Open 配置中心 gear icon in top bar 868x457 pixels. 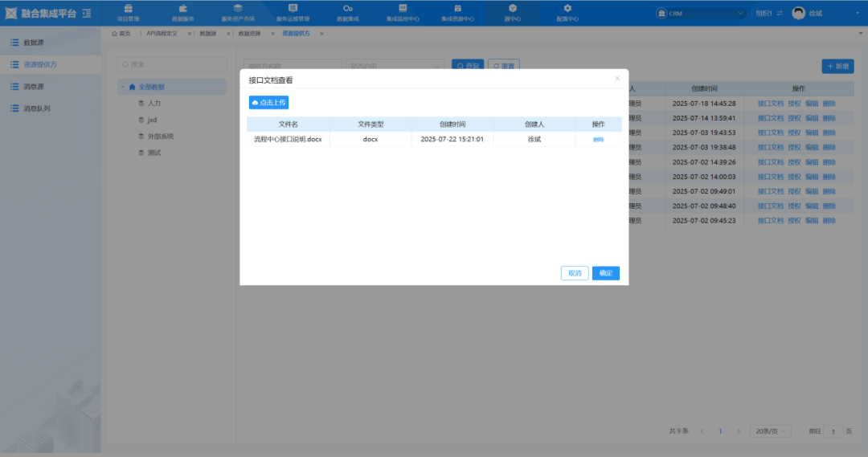pyautogui.click(x=567, y=9)
